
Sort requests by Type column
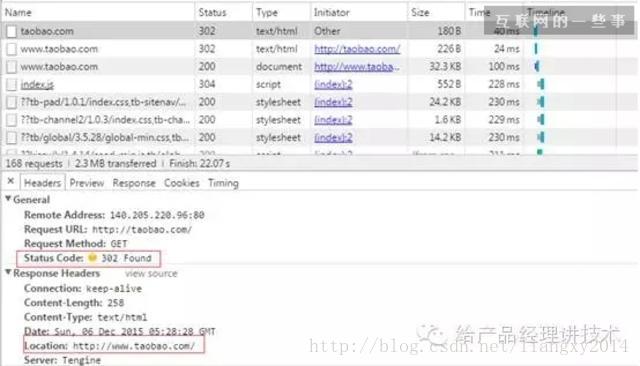[281, 12]
